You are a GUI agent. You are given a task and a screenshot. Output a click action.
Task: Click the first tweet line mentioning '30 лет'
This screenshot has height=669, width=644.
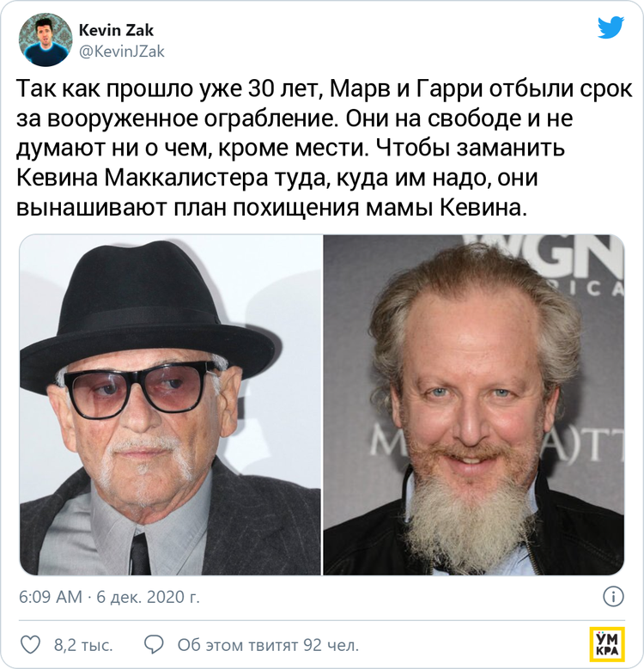[x=324, y=89]
